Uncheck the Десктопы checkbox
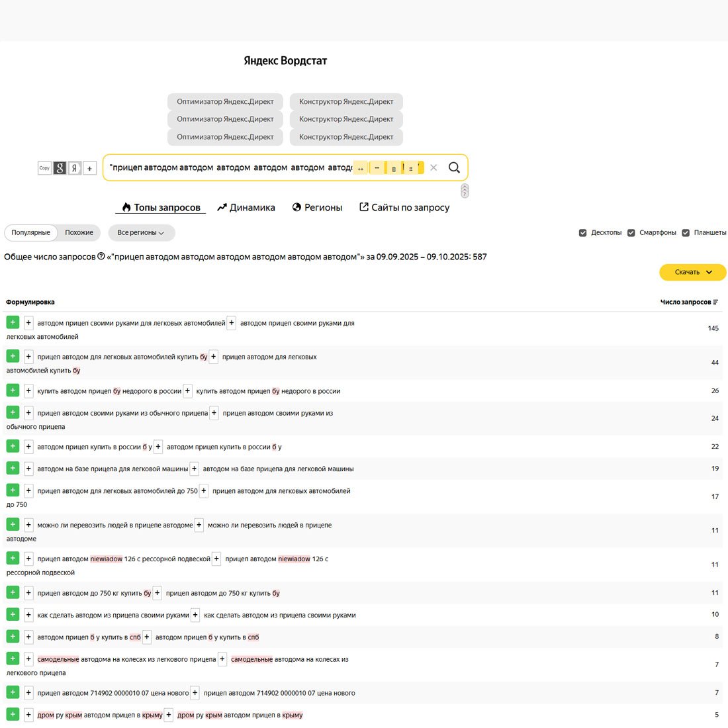This screenshot has width=728, height=728. (582, 233)
